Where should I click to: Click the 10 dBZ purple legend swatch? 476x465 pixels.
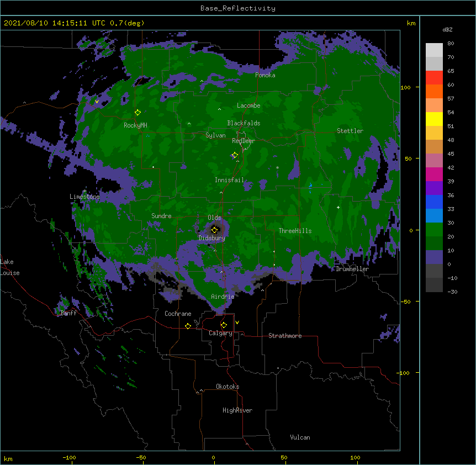click(x=434, y=257)
